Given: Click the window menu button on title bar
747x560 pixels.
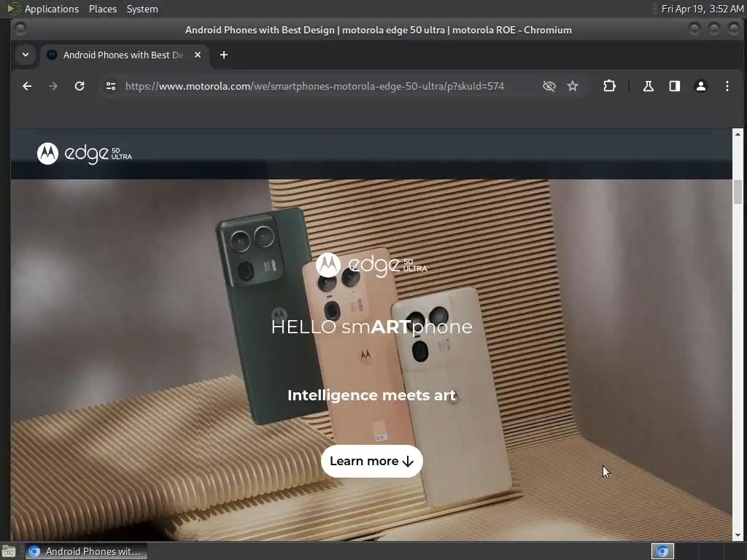Looking at the screenshot, I should [20, 28].
